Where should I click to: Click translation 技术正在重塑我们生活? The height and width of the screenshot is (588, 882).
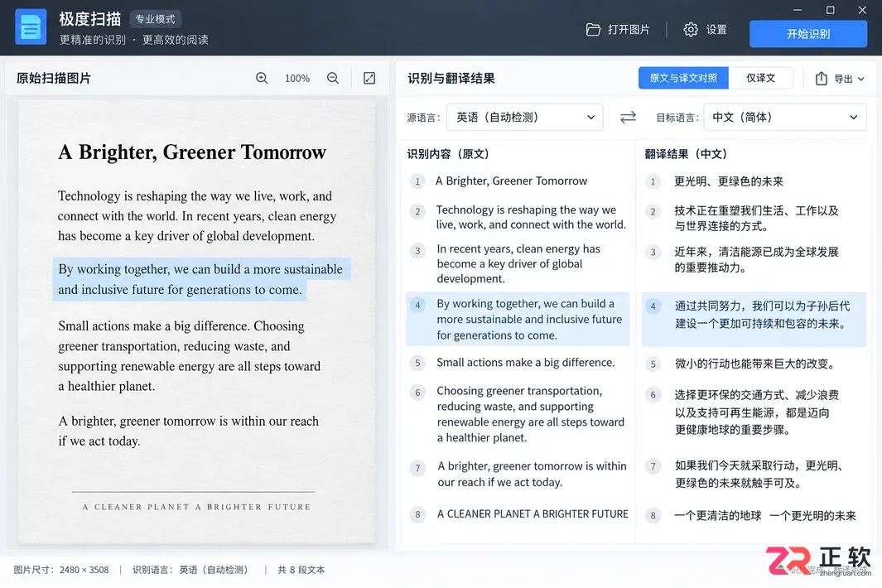(757, 218)
